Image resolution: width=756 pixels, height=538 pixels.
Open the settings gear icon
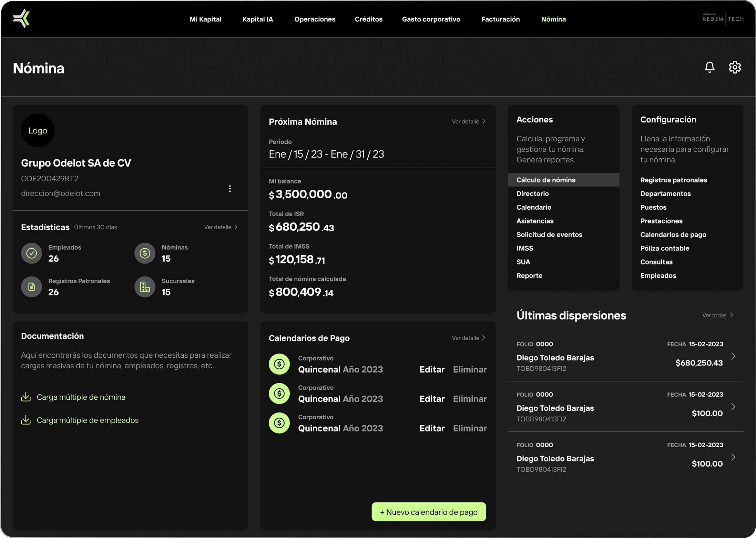pos(735,67)
